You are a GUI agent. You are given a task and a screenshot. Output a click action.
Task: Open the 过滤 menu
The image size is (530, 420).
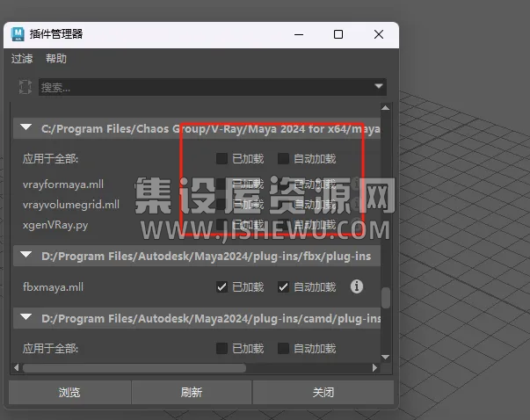(x=22, y=59)
